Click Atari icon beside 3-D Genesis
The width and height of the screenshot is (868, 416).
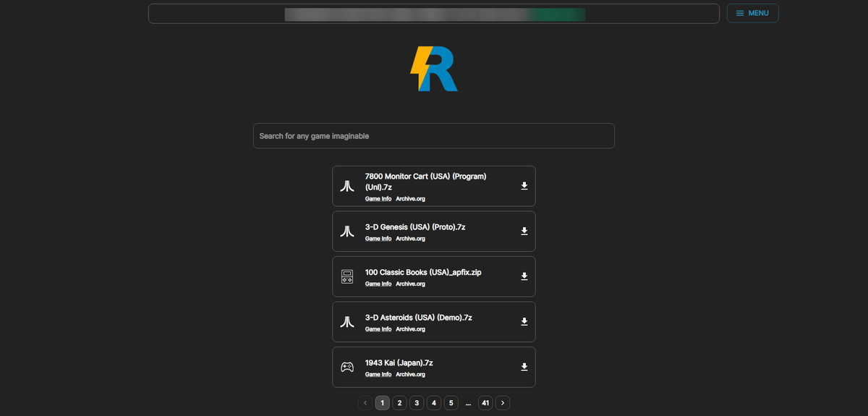tap(347, 232)
